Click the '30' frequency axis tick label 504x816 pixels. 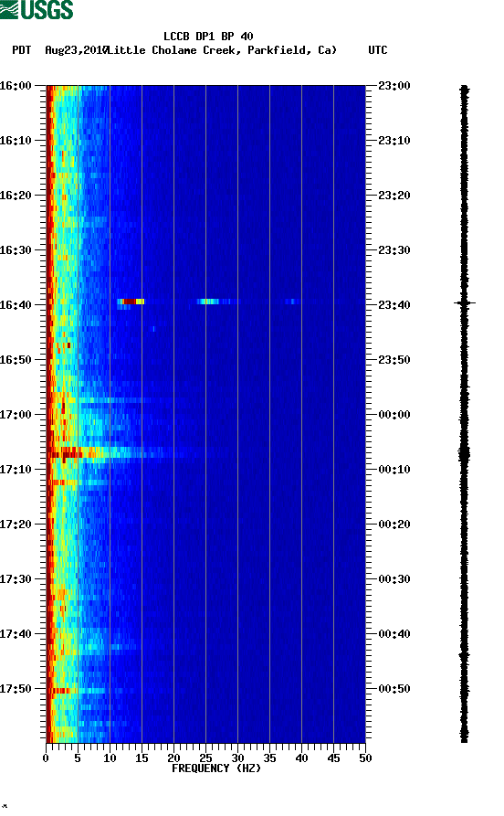tap(237, 758)
